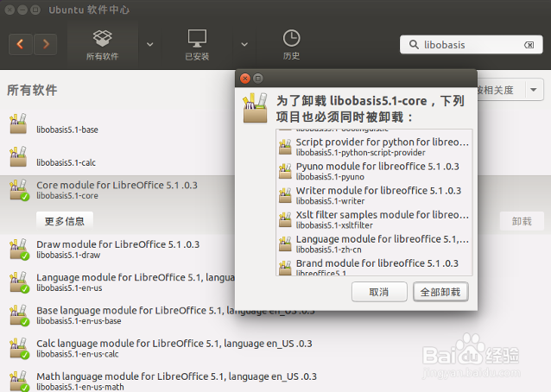Select Pyuno module for libreoffice row

coord(374,172)
